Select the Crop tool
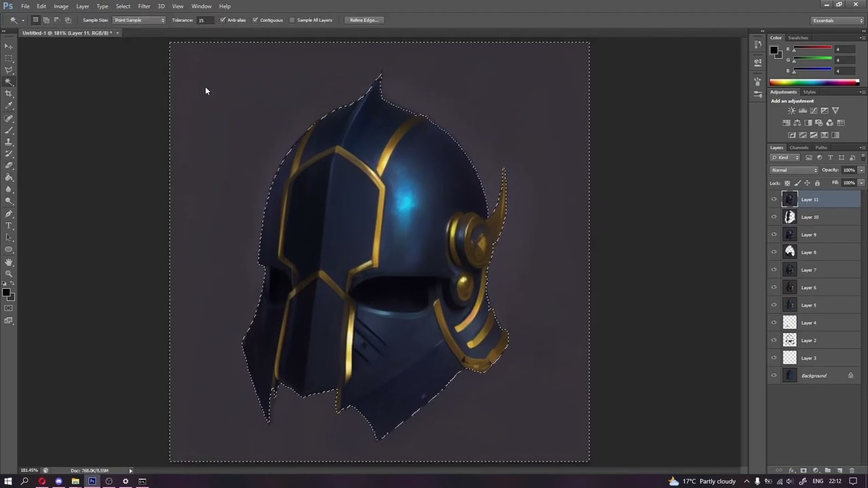The image size is (868, 488). click(x=9, y=94)
